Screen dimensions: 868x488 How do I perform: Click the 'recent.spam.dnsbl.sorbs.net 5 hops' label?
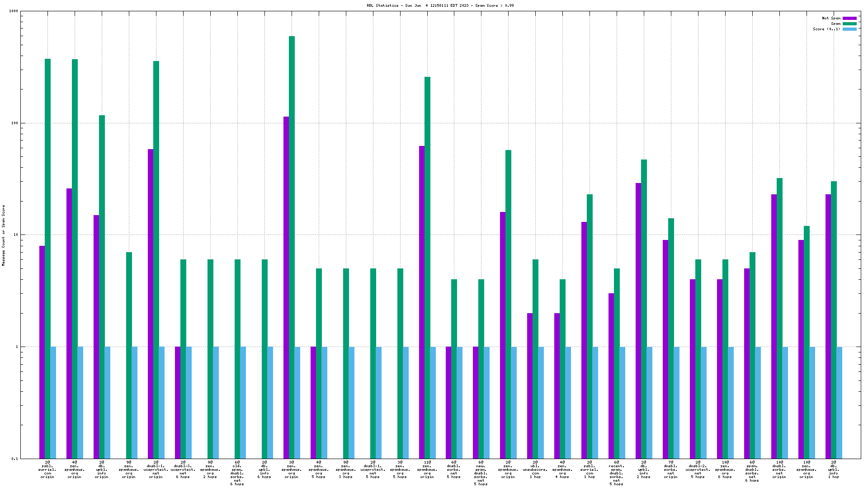pyautogui.click(x=616, y=473)
